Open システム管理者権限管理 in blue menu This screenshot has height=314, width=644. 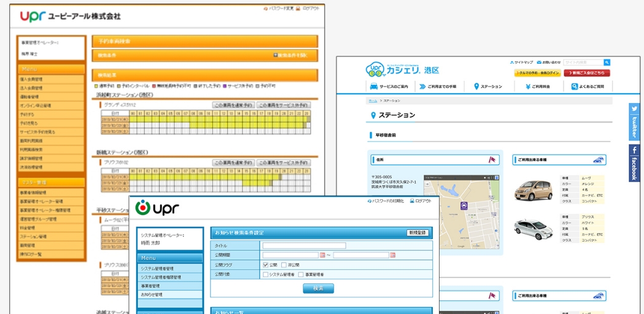click(170, 277)
